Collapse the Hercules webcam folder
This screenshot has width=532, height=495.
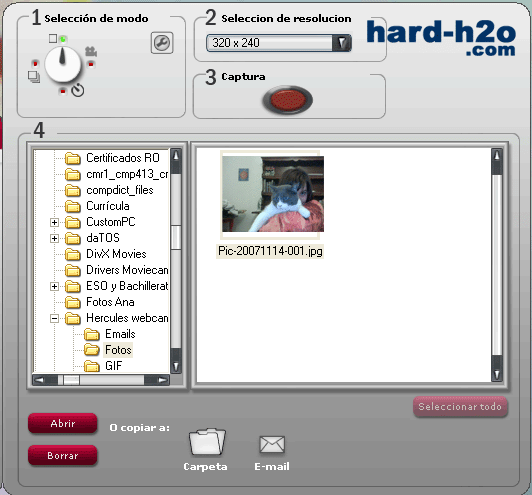coord(54,318)
